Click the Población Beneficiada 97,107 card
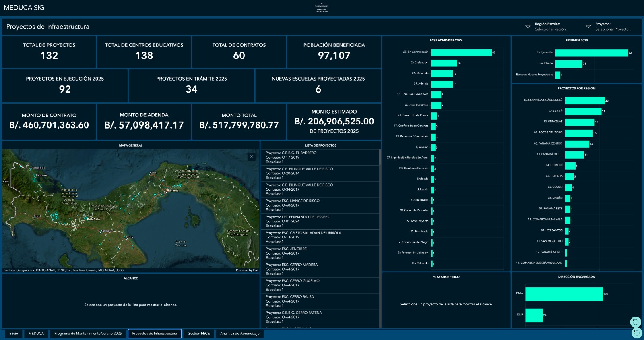Screen dimensions: 644x340 334,52
